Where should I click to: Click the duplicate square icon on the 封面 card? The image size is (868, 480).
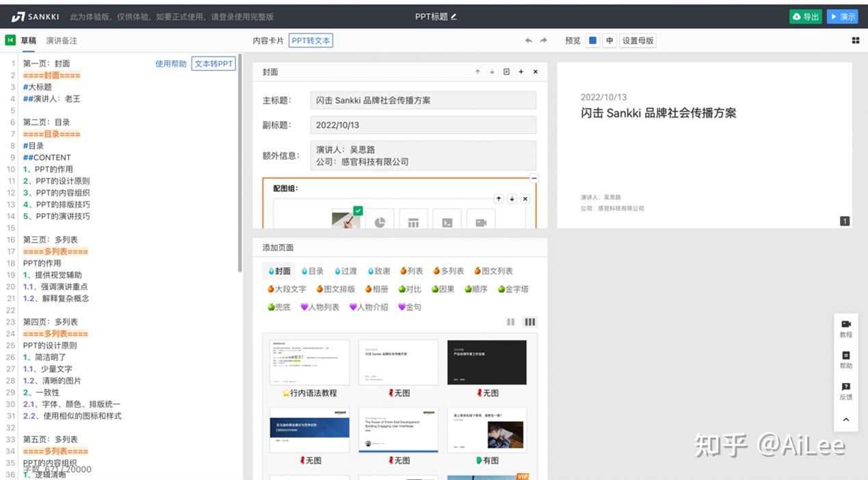506,72
